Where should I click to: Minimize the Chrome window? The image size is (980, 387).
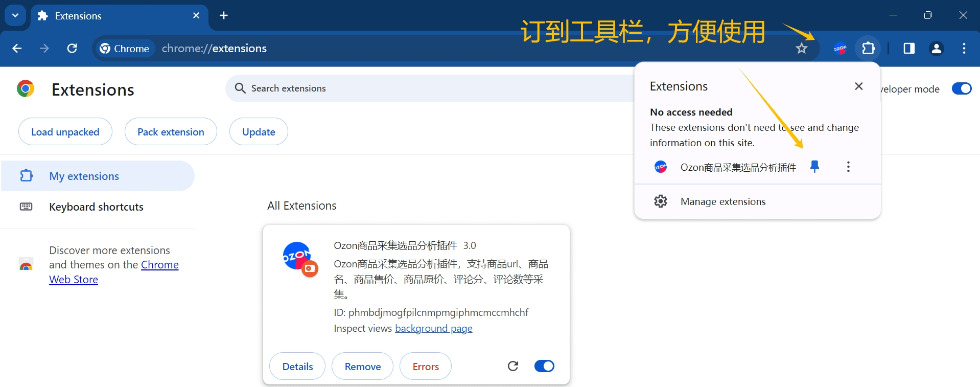coord(893,15)
